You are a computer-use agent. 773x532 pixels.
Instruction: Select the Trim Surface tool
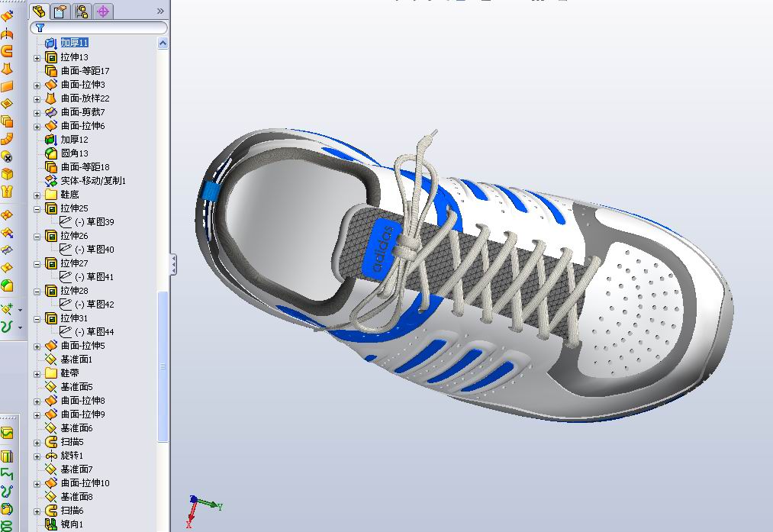tap(7, 250)
